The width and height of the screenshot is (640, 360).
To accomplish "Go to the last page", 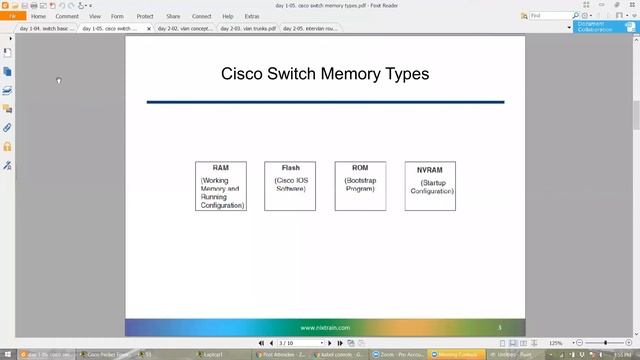I will click(x=340, y=343).
